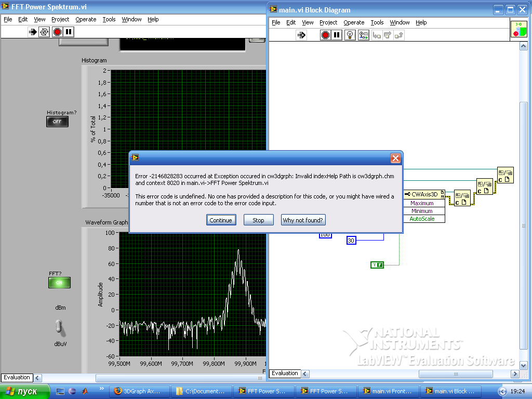532x399 pixels.
Task: Abort execution in FFT Power Spektrum window
Action: pos(57,32)
